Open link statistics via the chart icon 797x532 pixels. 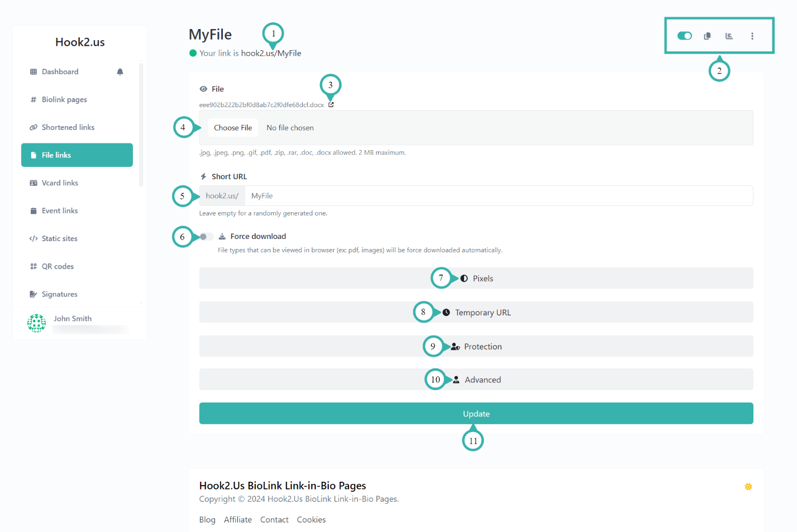click(729, 36)
